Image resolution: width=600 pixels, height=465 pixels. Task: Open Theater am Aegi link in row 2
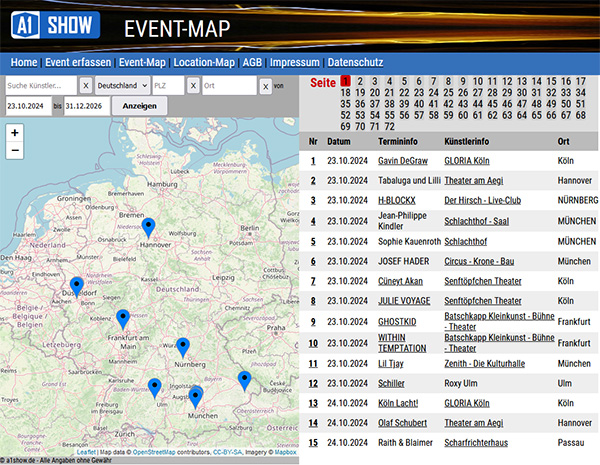[x=473, y=180]
